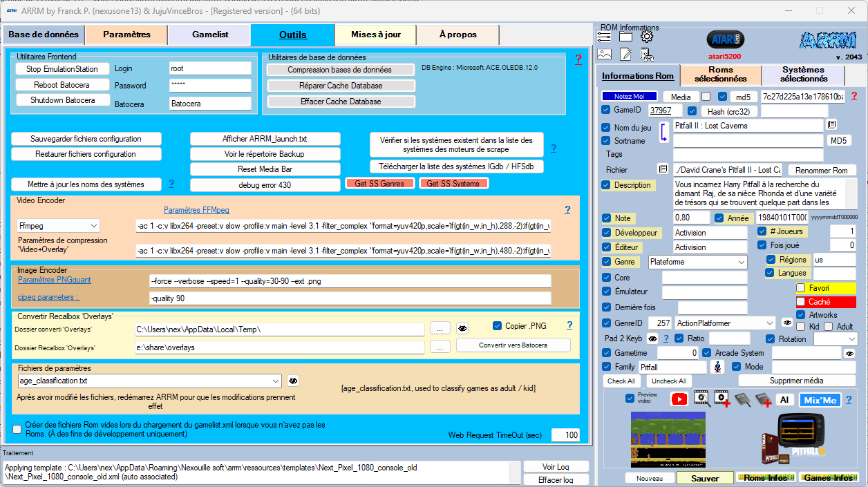Viewport: 868px width, 487px height.
Task: Switch to Gamelist tab
Action: click(x=209, y=35)
